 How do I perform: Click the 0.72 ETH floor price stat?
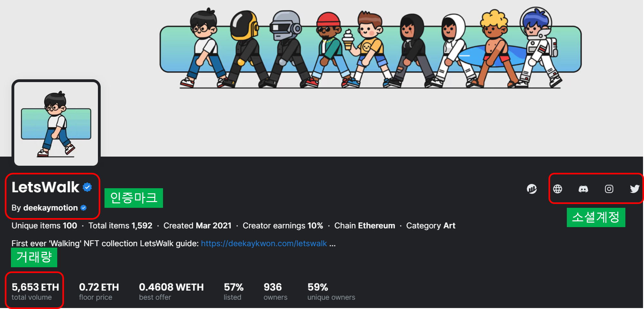[99, 291]
